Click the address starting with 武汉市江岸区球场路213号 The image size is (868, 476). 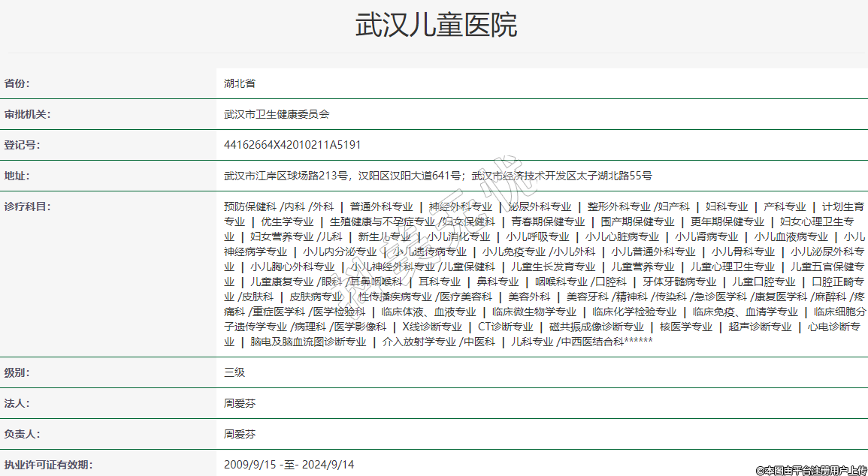[437, 176]
